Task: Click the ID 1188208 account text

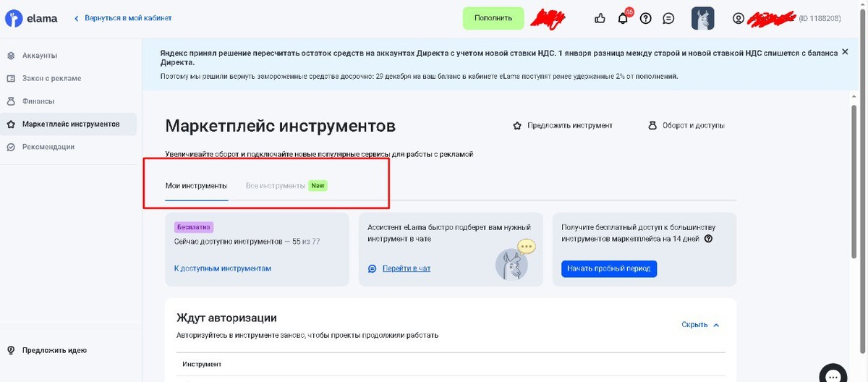Action: (820, 18)
